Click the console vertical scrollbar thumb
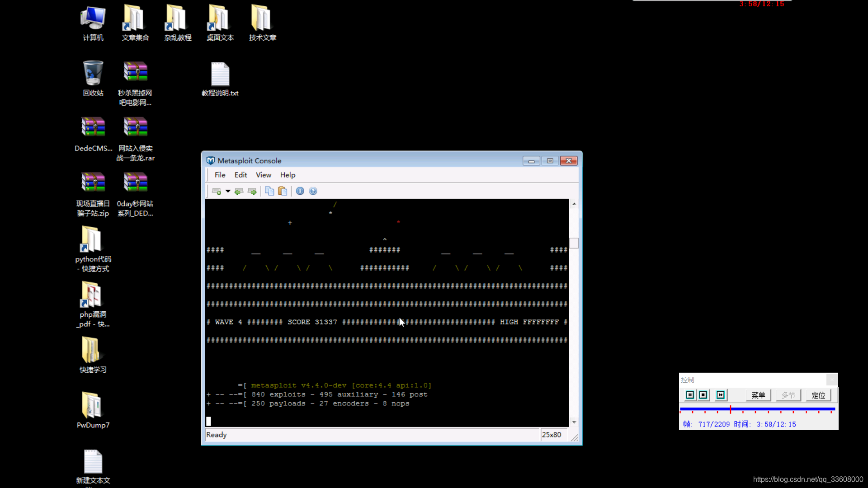 coord(574,243)
